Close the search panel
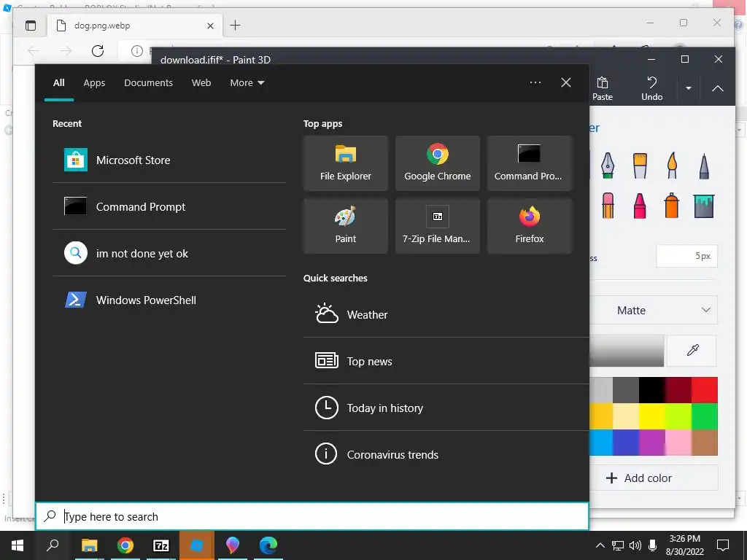Screen dimensions: 747x560 click(x=566, y=83)
